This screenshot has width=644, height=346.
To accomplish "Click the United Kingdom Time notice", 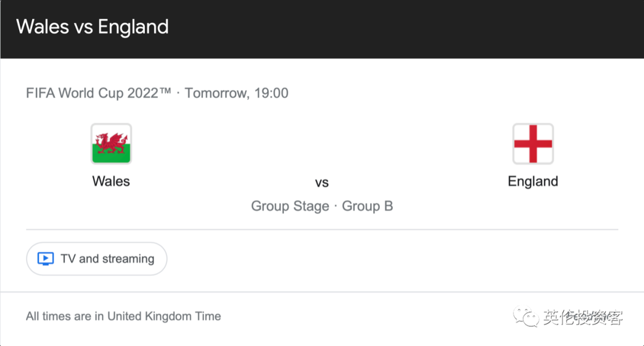I will pyautogui.click(x=123, y=316).
